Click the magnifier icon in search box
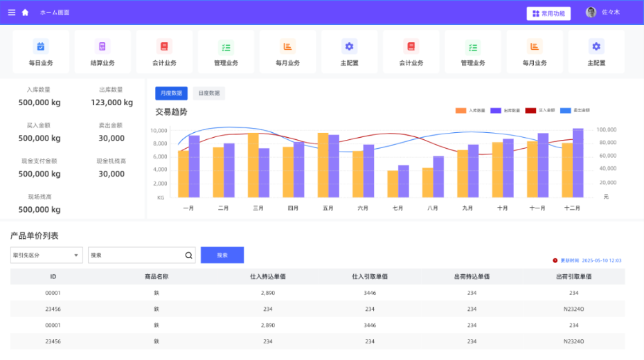644x360 pixels. click(x=188, y=255)
